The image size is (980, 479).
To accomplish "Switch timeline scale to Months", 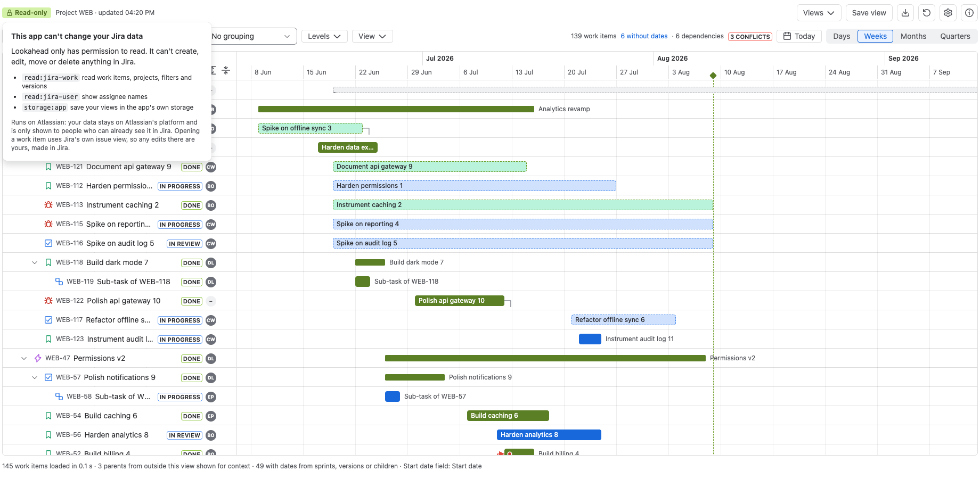I will pos(913,36).
